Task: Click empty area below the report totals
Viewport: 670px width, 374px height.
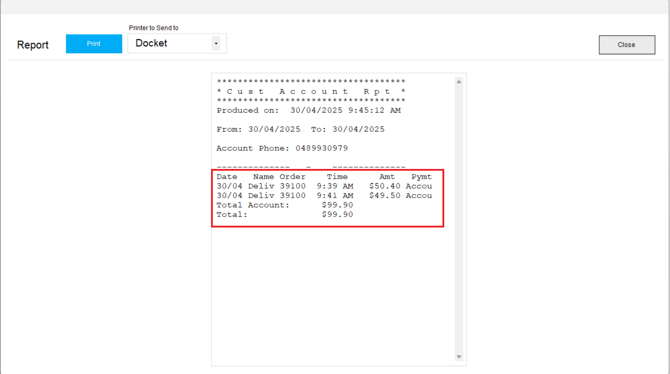Action: click(333, 295)
